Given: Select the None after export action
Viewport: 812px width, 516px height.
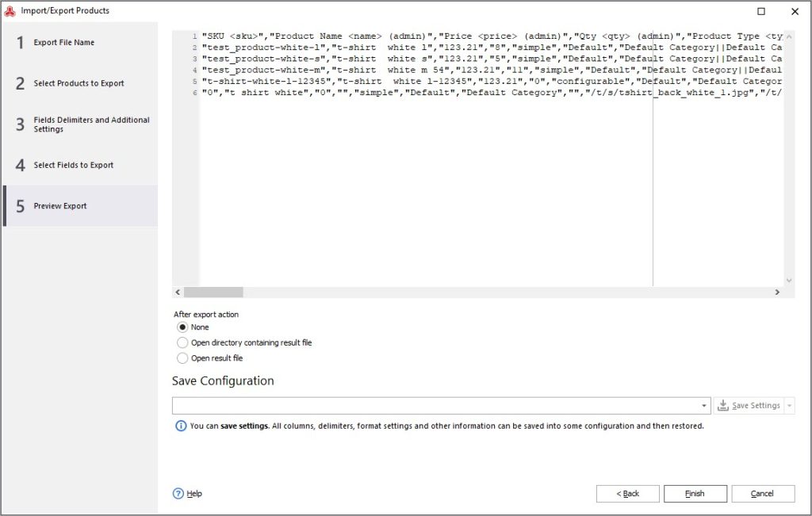Looking at the screenshot, I should [x=182, y=327].
